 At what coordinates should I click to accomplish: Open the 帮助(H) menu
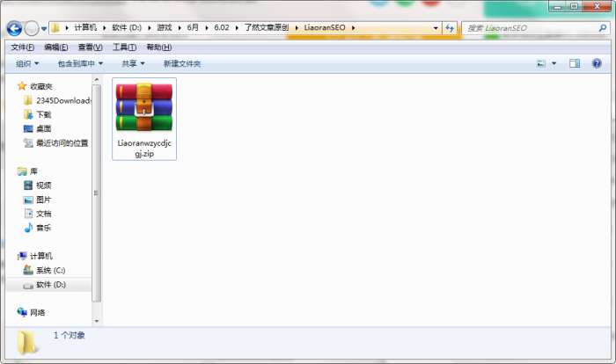coord(158,47)
